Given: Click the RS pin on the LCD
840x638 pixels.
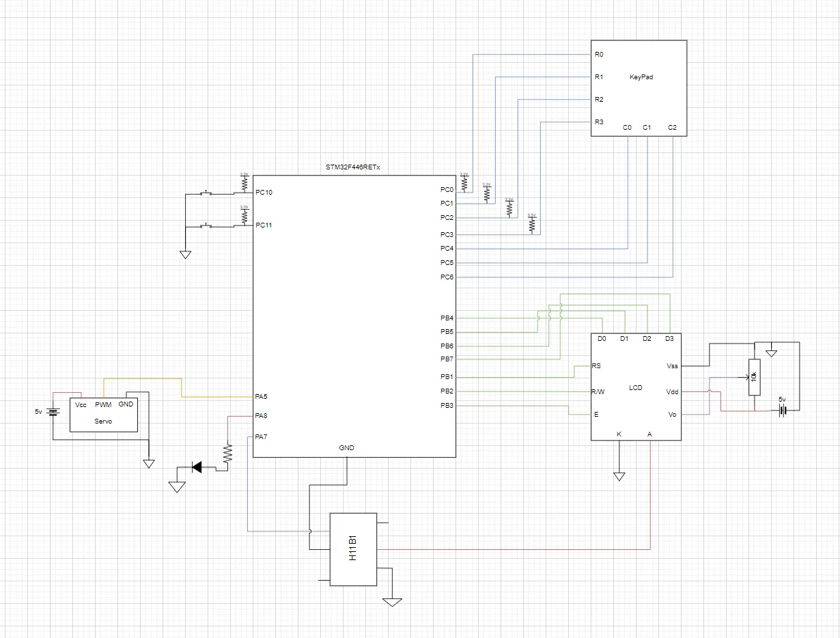Looking at the screenshot, I should 596,366.
